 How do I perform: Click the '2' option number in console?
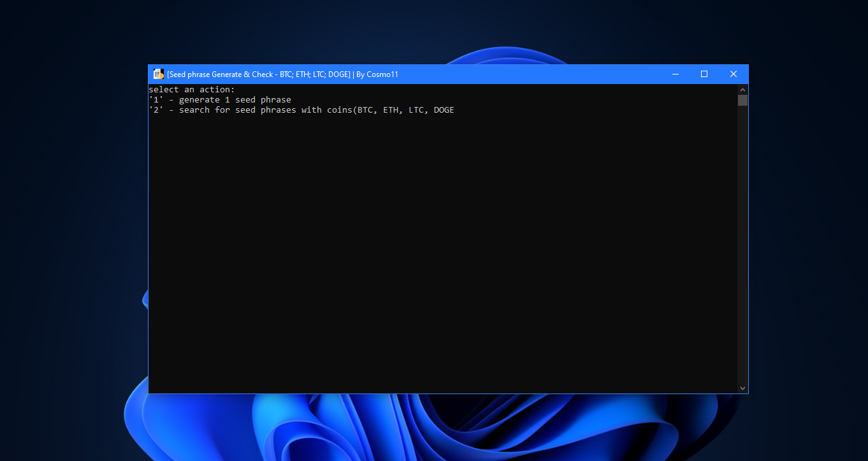point(156,110)
